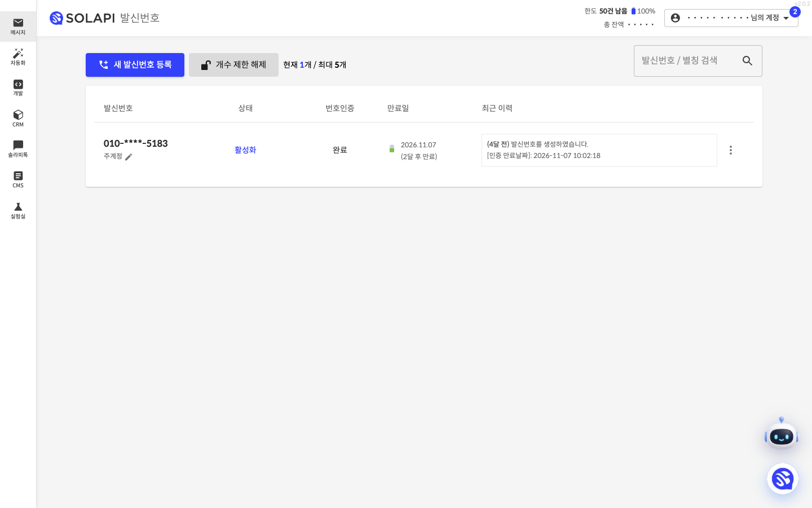Click 개수 제한 해제 button
This screenshot has width=812, height=508.
point(233,65)
